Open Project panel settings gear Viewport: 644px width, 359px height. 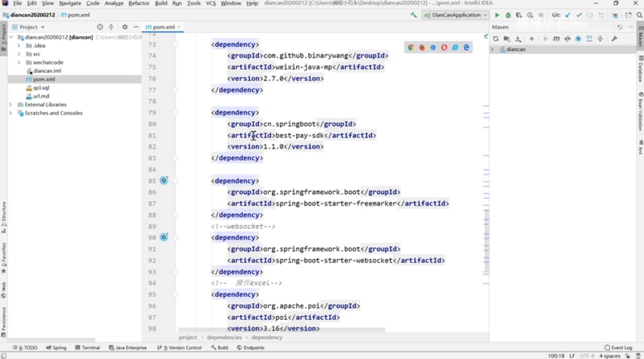[x=125, y=27]
